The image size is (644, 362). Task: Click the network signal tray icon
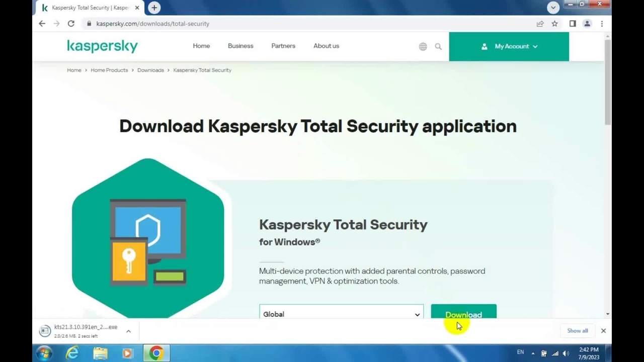[x=555, y=353]
